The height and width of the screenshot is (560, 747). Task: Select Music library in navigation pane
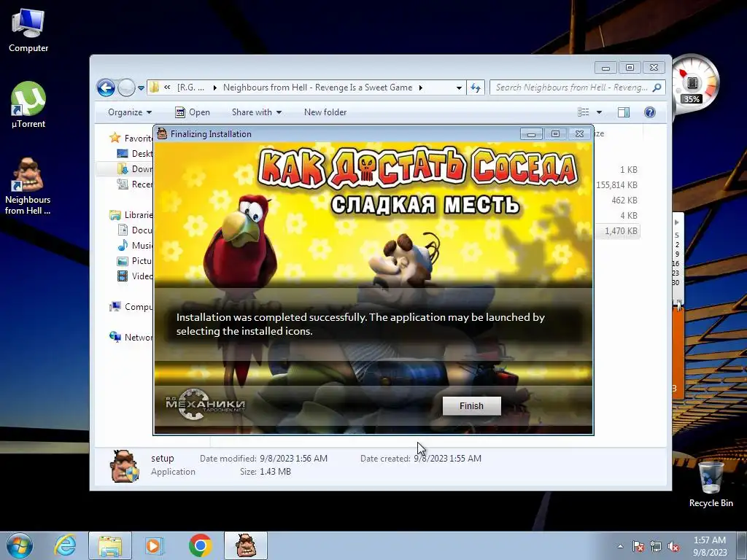(135, 245)
